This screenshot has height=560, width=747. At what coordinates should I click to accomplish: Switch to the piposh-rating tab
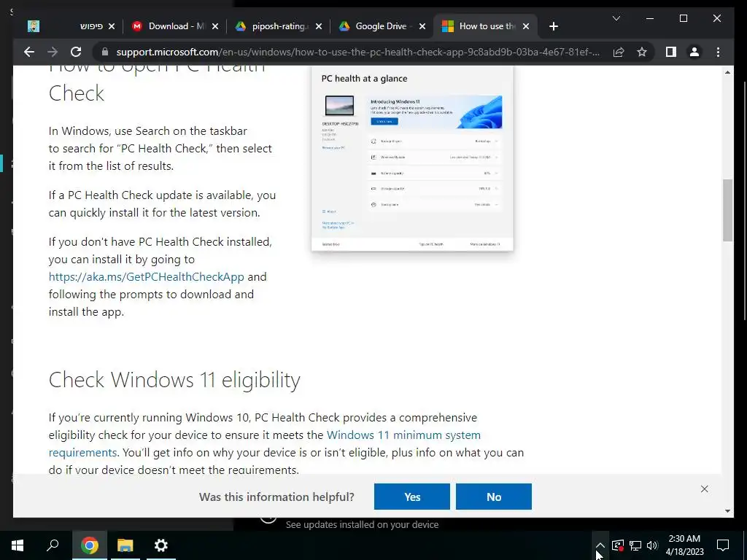pos(277,26)
